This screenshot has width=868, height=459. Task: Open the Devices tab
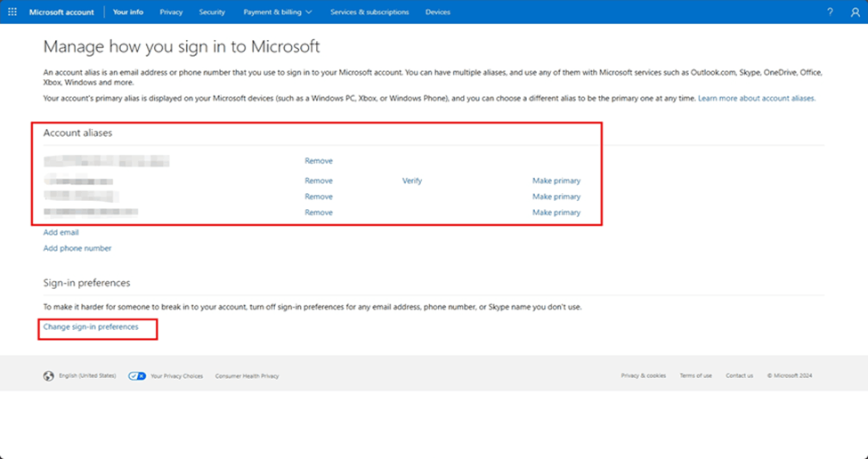pos(437,12)
